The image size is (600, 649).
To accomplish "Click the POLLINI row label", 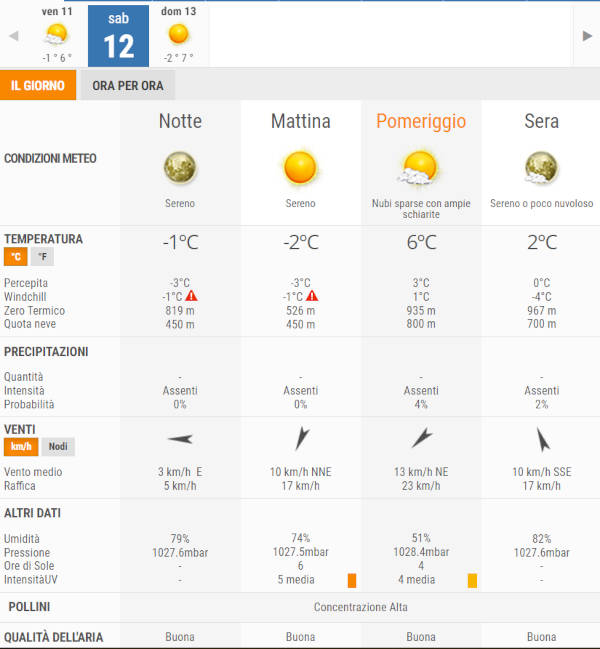I will point(29,607).
